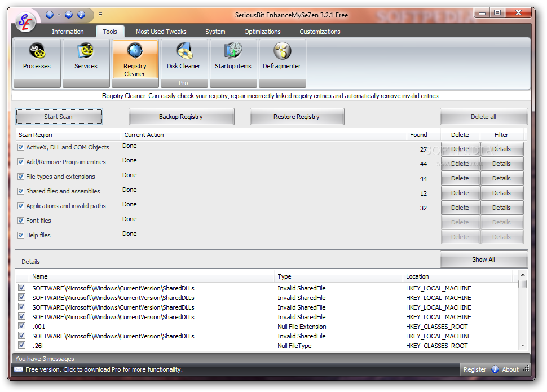Show Details for ActiveX, DLL and COM Objects
This screenshot has width=547, height=392.
point(502,149)
